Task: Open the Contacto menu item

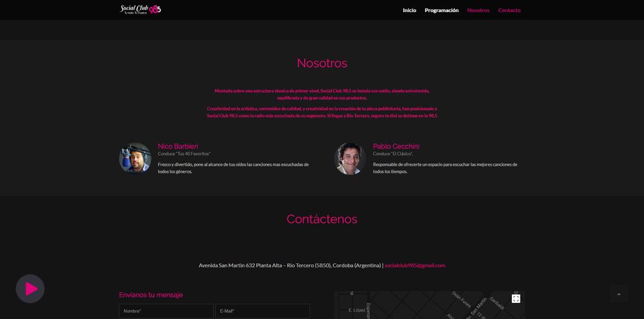Action: pos(509,10)
